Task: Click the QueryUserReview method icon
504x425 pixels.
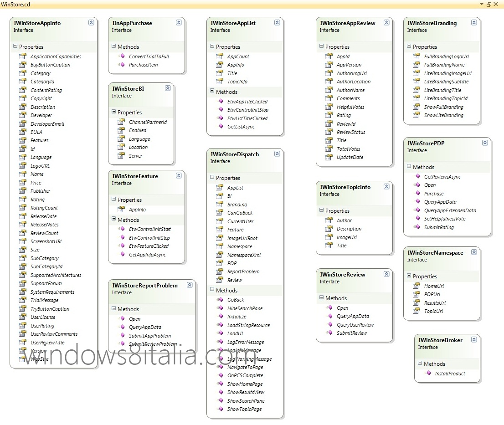Action: pos(329,324)
